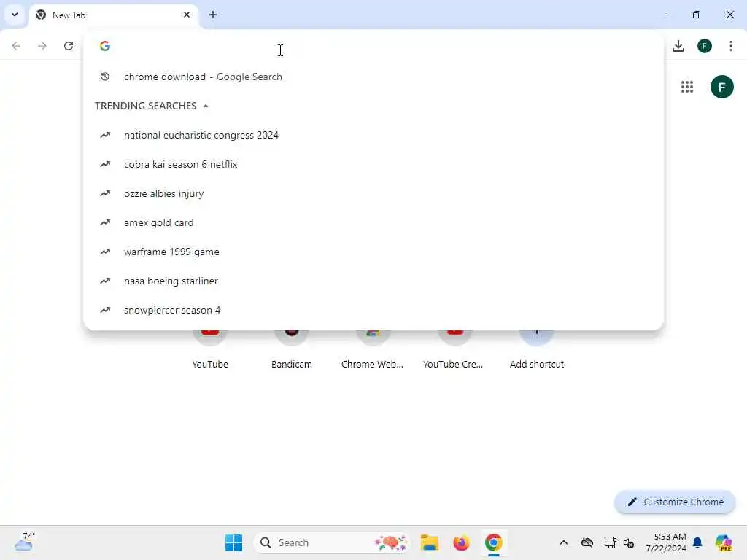This screenshot has width=747, height=560.
Task: Choose national eucharistic congress 2024 suggestion
Action: tap(373, 135)
